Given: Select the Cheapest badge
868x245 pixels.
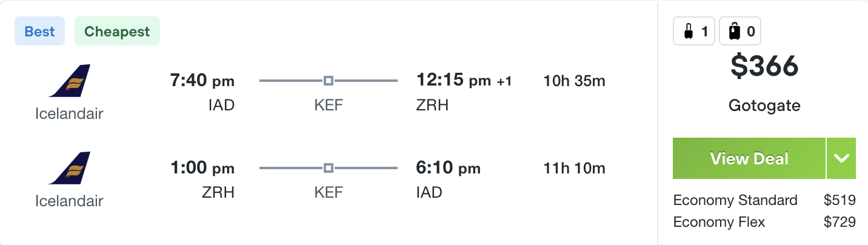Looking at the screenshot, I should [118, 32].
